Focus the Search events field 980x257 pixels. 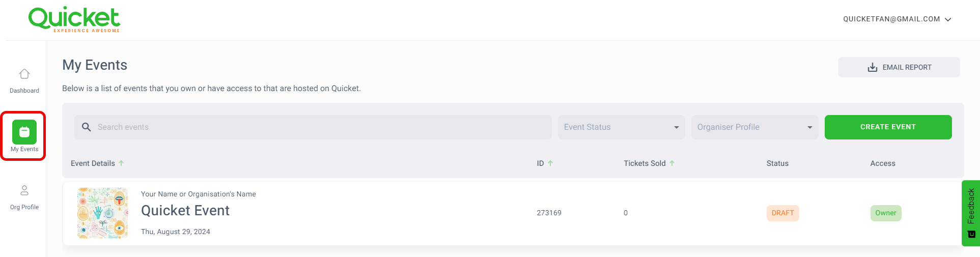click(313, 127)
